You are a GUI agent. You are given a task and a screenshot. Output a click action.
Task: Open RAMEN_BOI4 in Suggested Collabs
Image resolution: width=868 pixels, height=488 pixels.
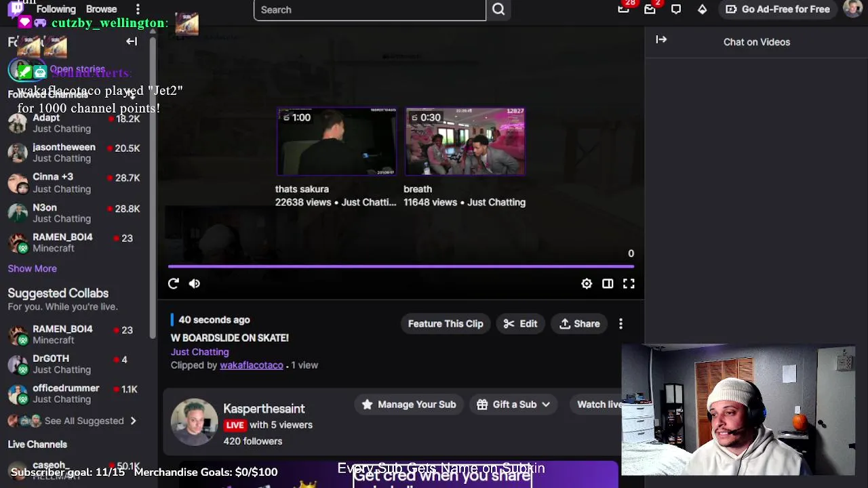[75, 334]
